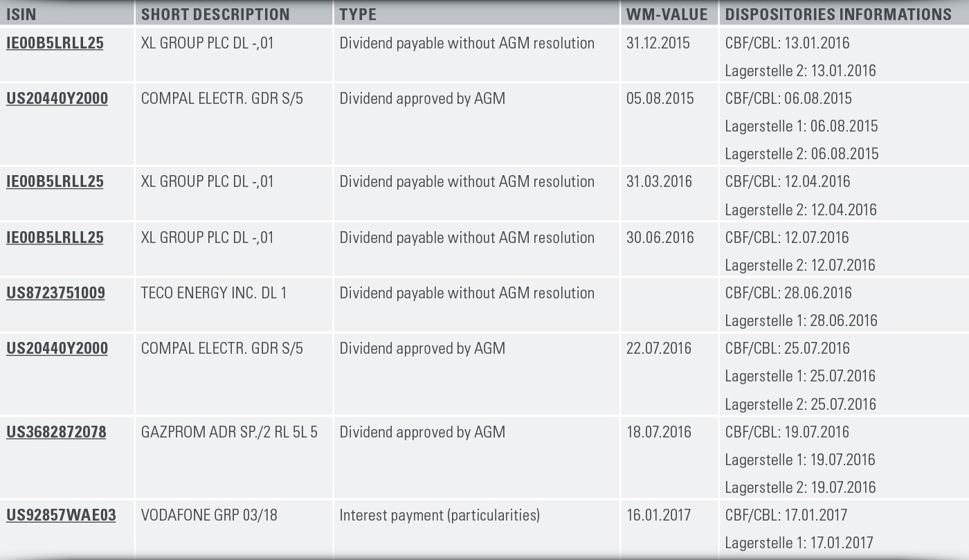Open the US92857WAE03 Vodafone ISIN link
The height and width of the screenshot is (560, 969).
(61, 515)
